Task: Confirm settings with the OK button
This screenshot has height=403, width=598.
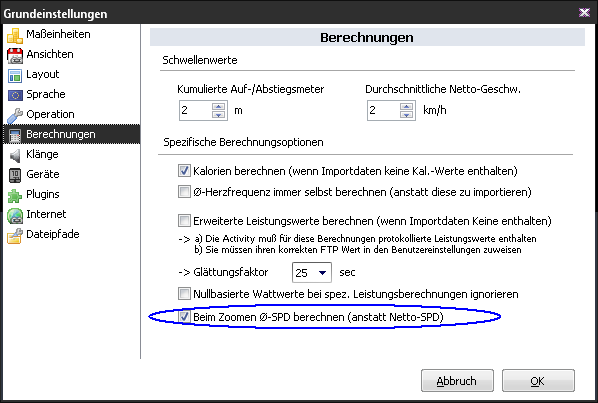Action: point(538,381)
